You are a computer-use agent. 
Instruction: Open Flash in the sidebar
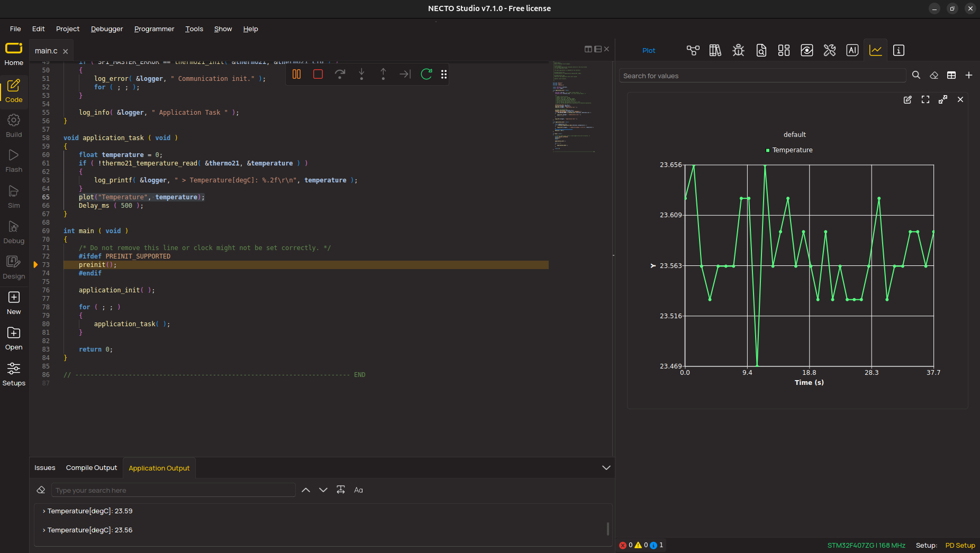(x=14, y=161)
